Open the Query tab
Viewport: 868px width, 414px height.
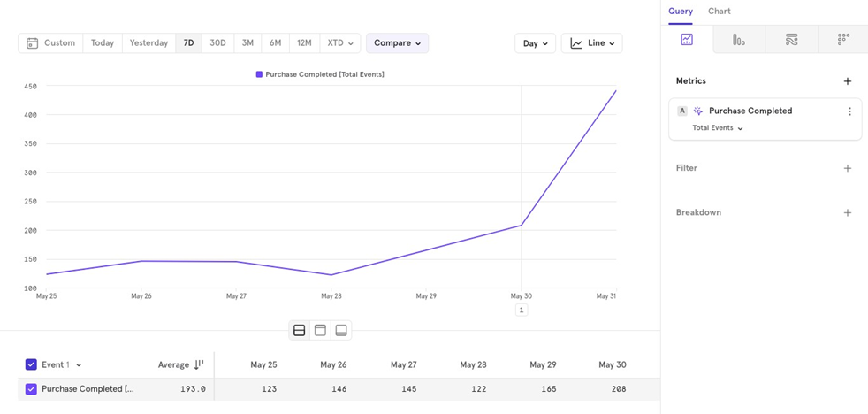click(680, 11)
